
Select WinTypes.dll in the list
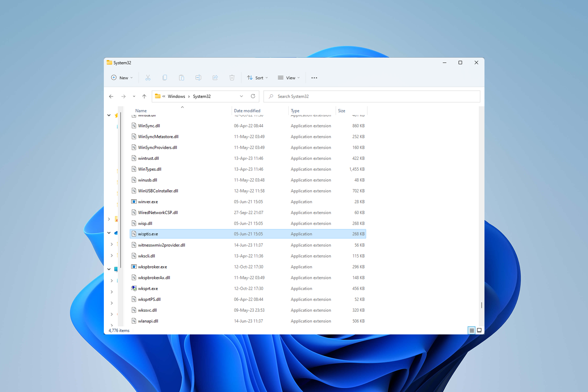point(248,169)
